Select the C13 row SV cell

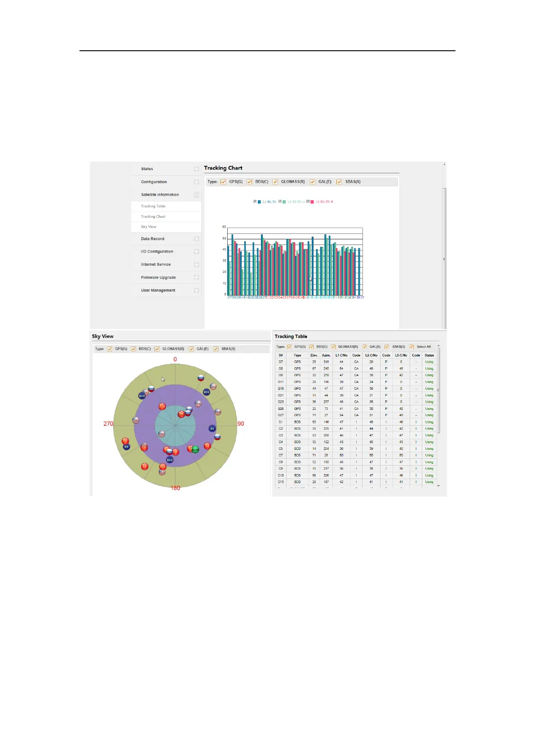(x=281, y=482)
